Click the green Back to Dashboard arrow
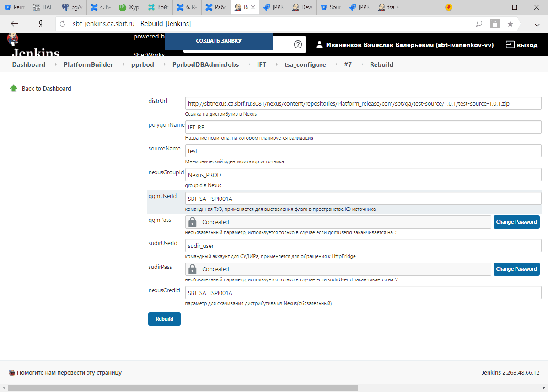The height and width of the screenshot is (392, 548). click(14, 88)
